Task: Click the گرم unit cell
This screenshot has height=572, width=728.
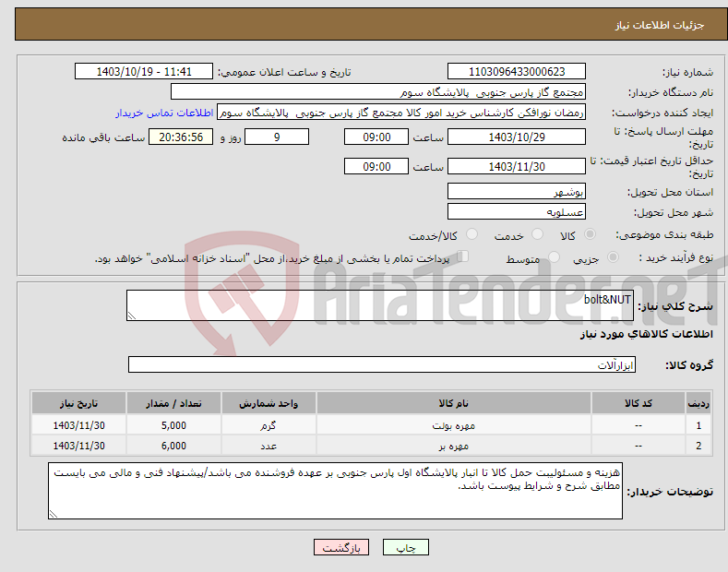Action: [x=269, y=425]
